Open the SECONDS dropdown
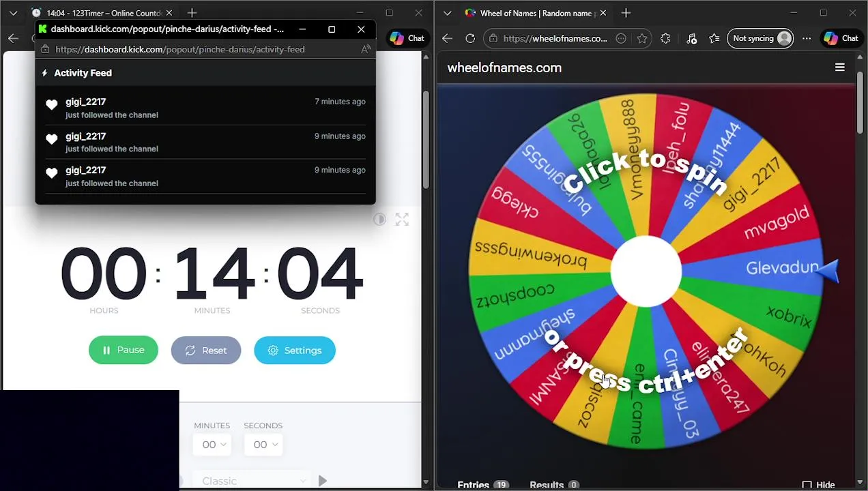Screen dimensions: 868x491 [x=263, y=445]
